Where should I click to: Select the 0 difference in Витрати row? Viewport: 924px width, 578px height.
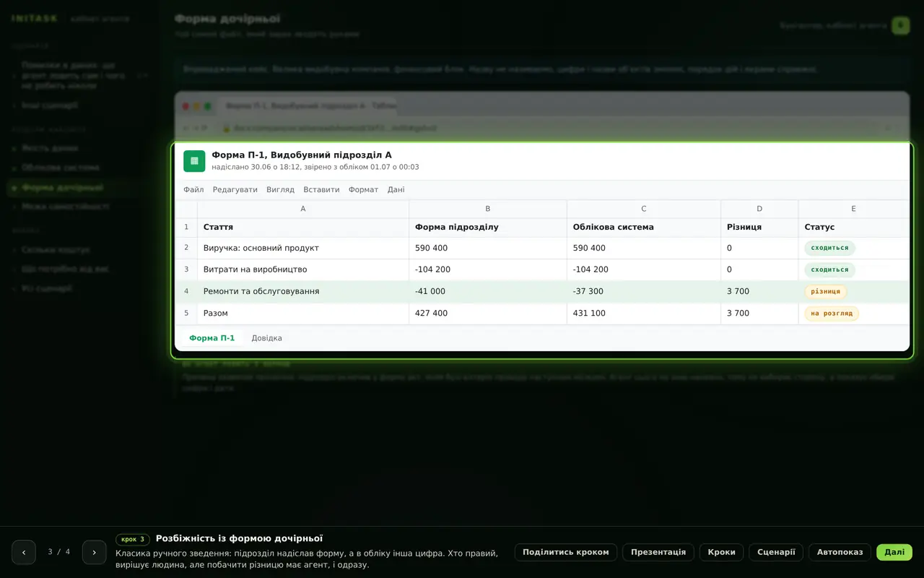[759, 269]
